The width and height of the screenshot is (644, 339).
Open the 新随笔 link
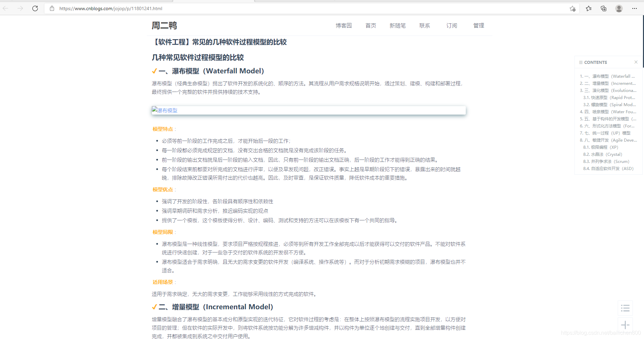click(x=398, y=25)
